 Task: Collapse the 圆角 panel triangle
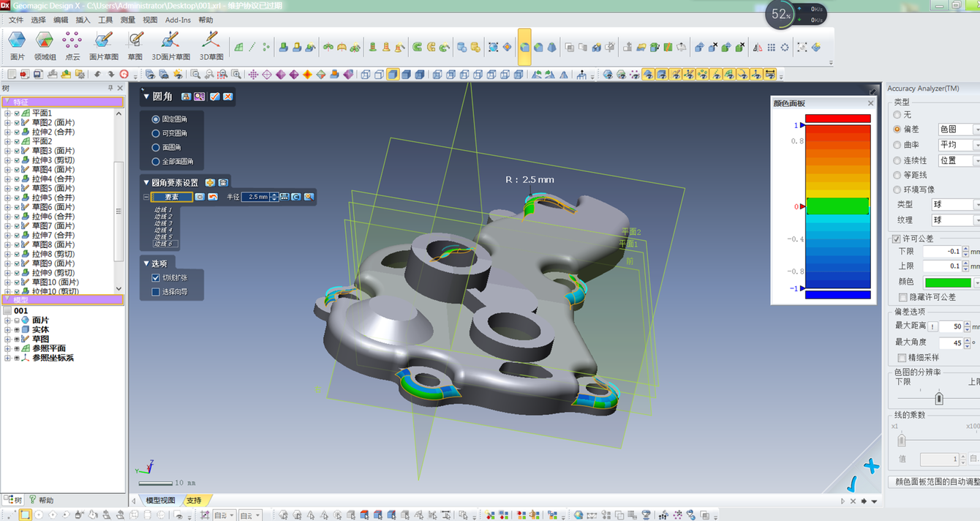tap(146, 97)
